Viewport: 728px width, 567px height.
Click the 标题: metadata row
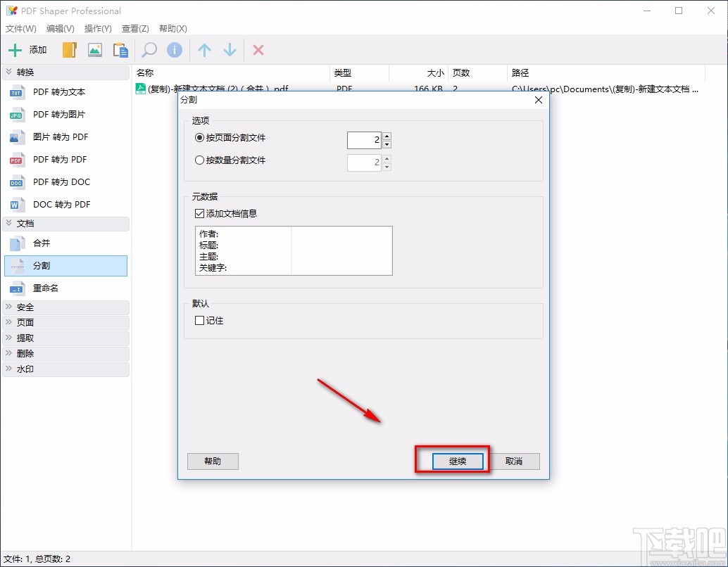click(x=294, y=246)
